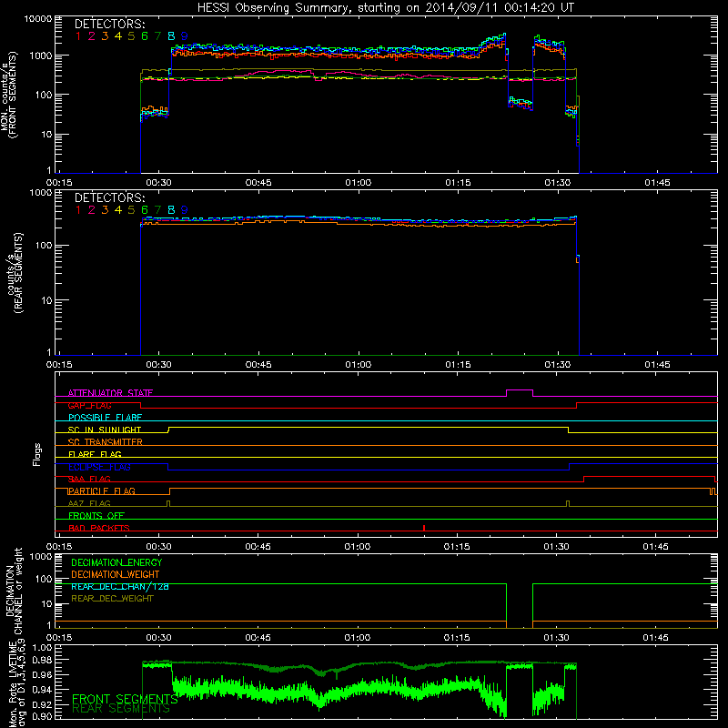
Task: Click the 'PARTICLE_FLAG' flag label
Action: 101,490
